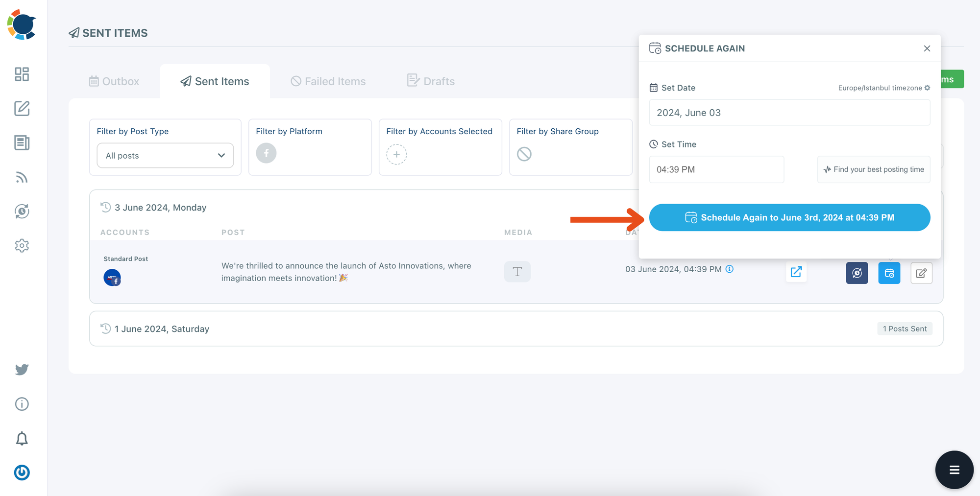Switch to the Drafts tab

click(x=431, y=81)
